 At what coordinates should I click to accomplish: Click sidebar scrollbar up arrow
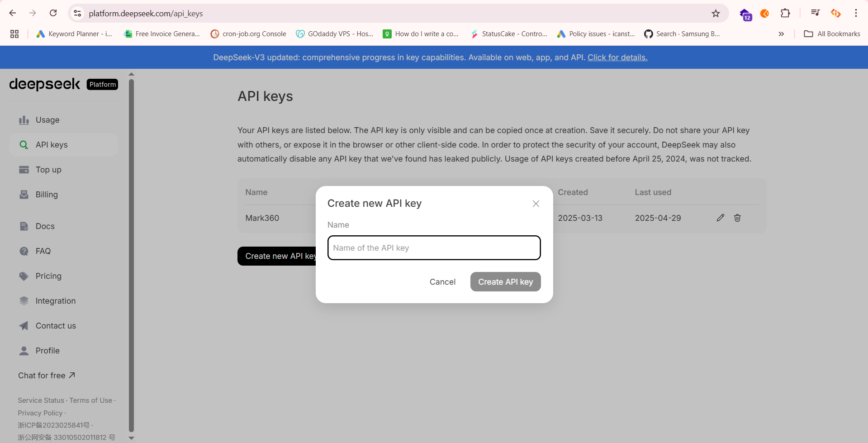[x=131, y=74]
